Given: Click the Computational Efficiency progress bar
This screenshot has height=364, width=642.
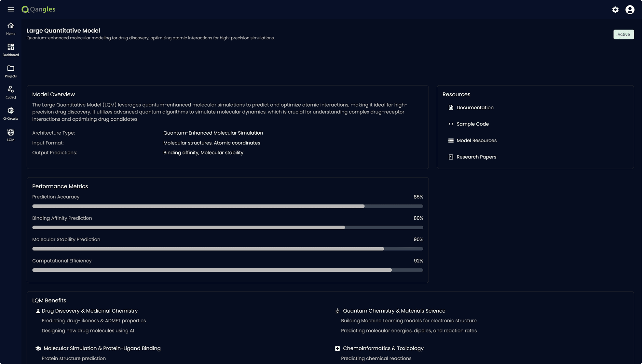Looking at the screenshot, I should pos(227,270).
